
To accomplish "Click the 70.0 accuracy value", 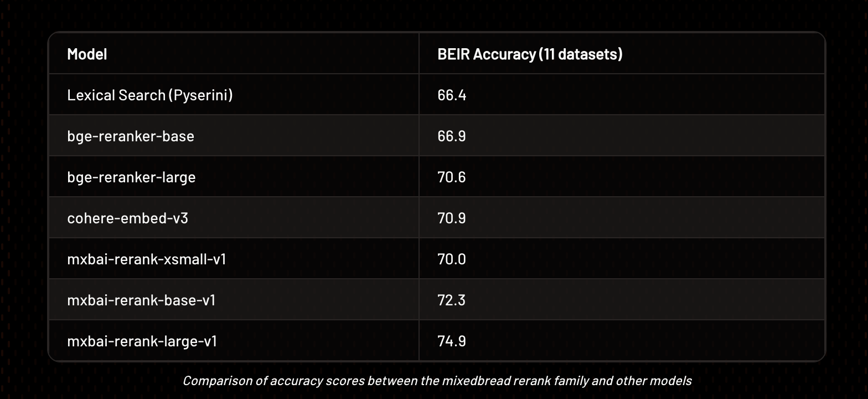I will [x=452, y=259].
